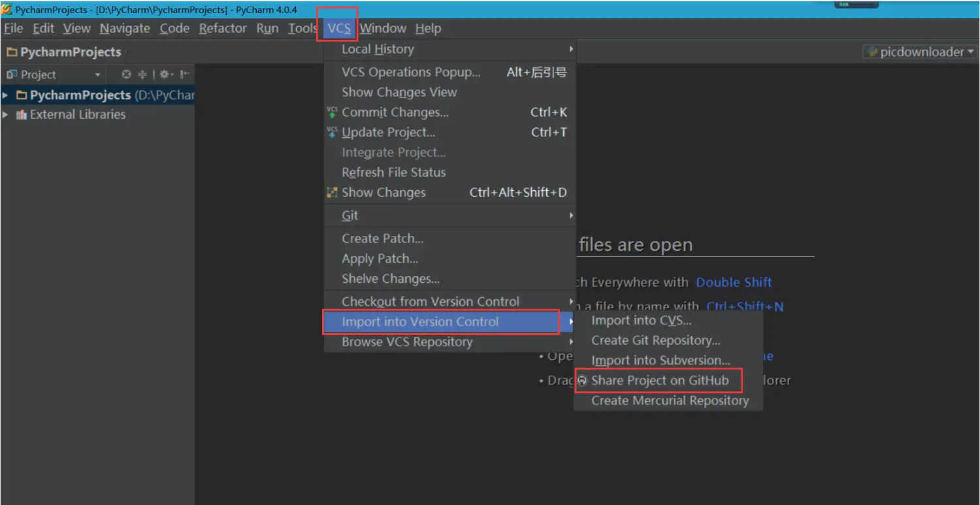Viewport: 980px width, 505px height.
Task: Click the scroll from source target icon
Action: 127,74
